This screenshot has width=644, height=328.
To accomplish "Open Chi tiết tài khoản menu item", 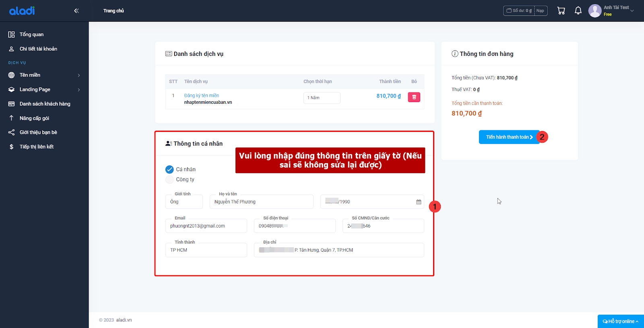I will pos(38,49).
